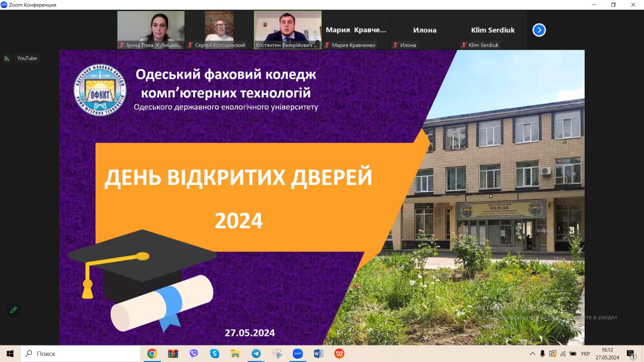Click Klim Serdiuk participant tile
This screenshot has height=362, width=644.
493,30
